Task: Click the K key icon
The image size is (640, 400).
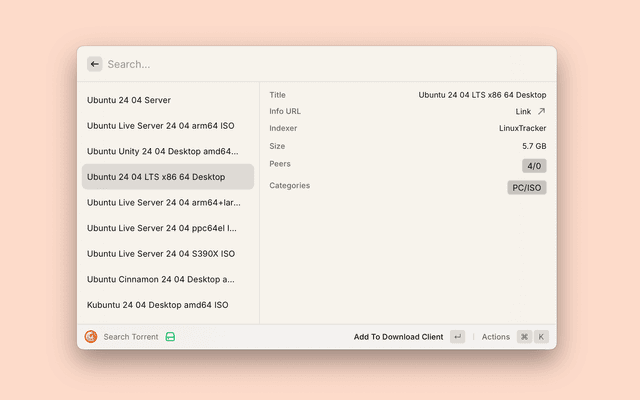Action: point(541,337)
